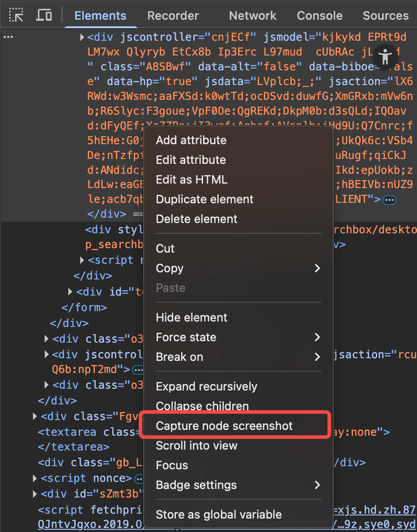Open the ellipsis menu at the panel's top-left
This screenshot has width=417, height=532.
tap(8, 36)
